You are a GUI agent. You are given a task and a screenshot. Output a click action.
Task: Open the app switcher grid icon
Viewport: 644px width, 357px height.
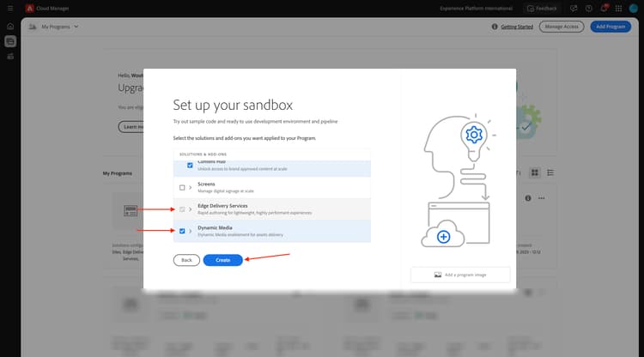pyautogui.click(x=618, y=9)
